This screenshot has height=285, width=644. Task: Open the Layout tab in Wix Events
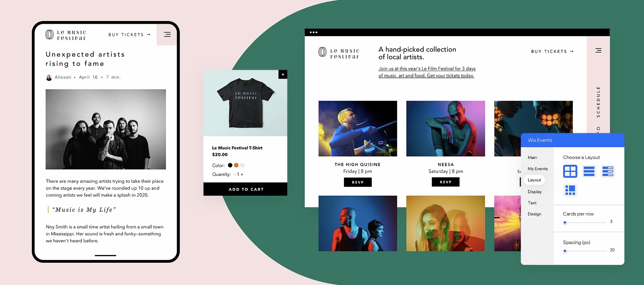(x=534, y=180)
